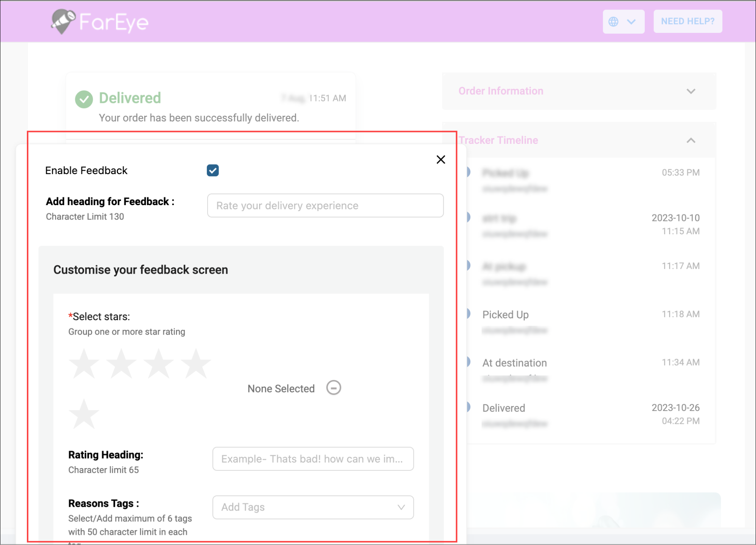Click the feedback heading input field
The image size is (756, 545).
[x=325, y=206]
